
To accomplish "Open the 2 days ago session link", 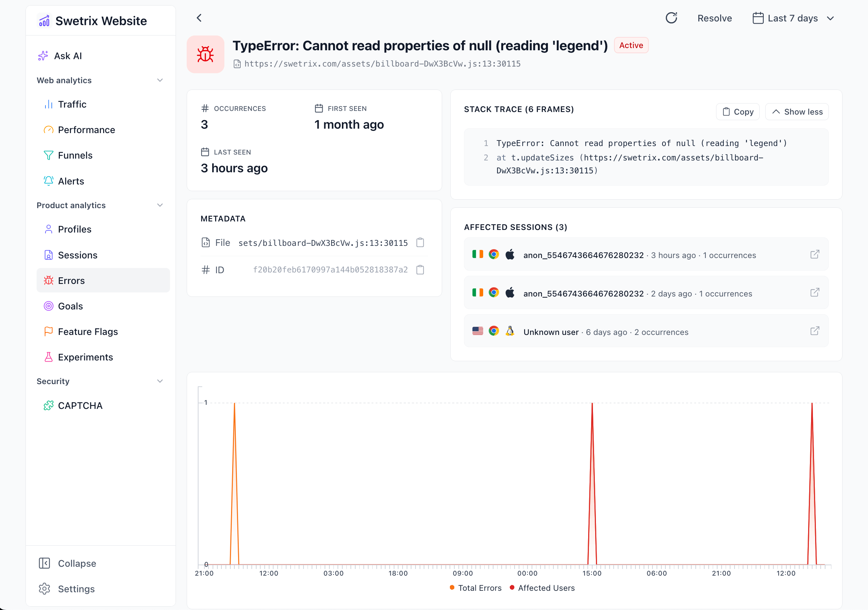I will (815, 293).
